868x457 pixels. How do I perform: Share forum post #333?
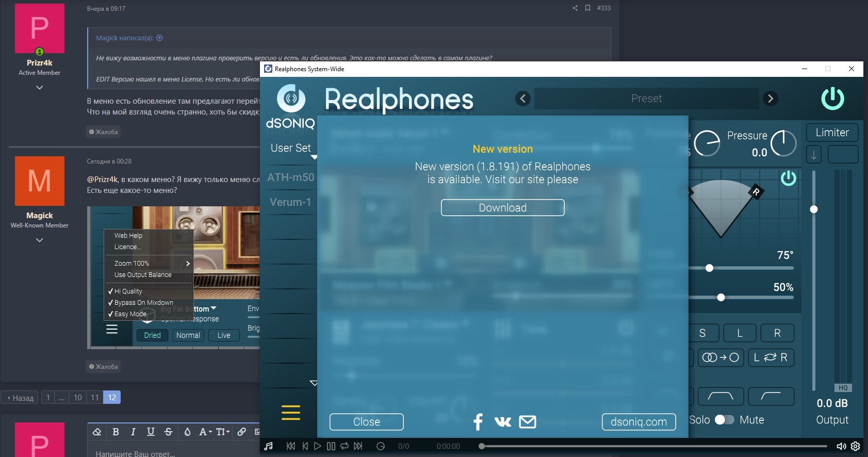coord(575,8)
